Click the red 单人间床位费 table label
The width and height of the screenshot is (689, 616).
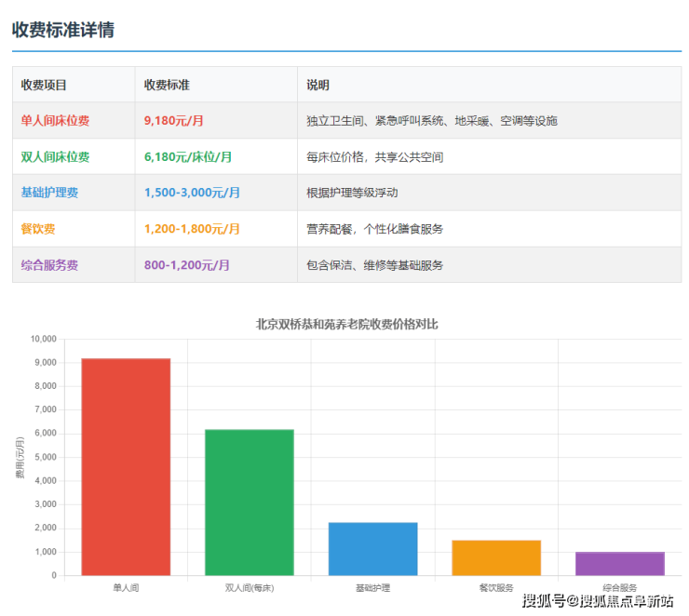pyautogui.click(x=55, y=121)
